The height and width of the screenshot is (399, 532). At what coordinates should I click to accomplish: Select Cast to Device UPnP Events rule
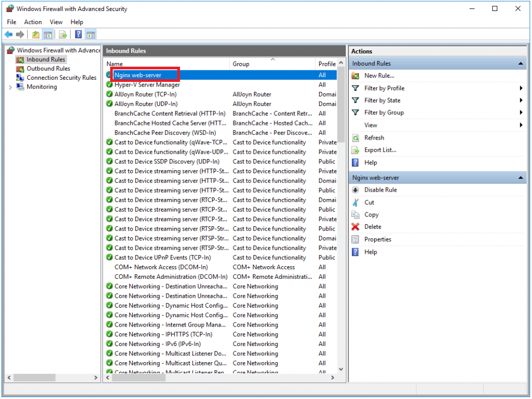[221, 258]
